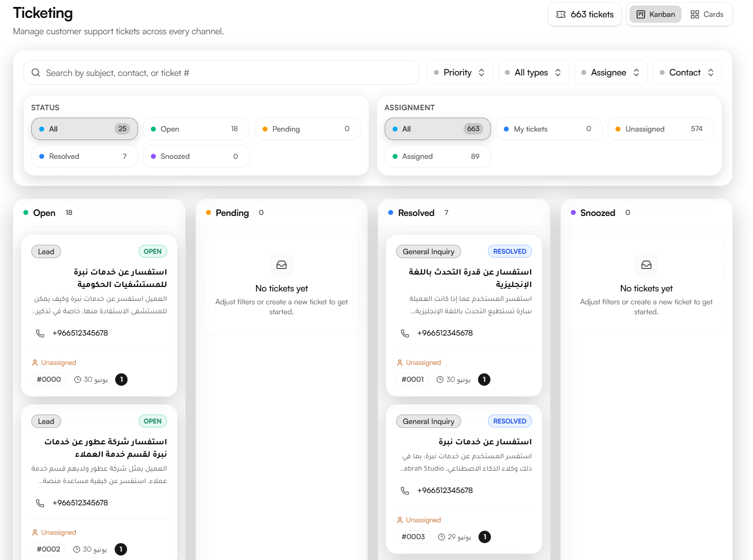
Task: Select the Open status filter
Action: coord(196,129)
